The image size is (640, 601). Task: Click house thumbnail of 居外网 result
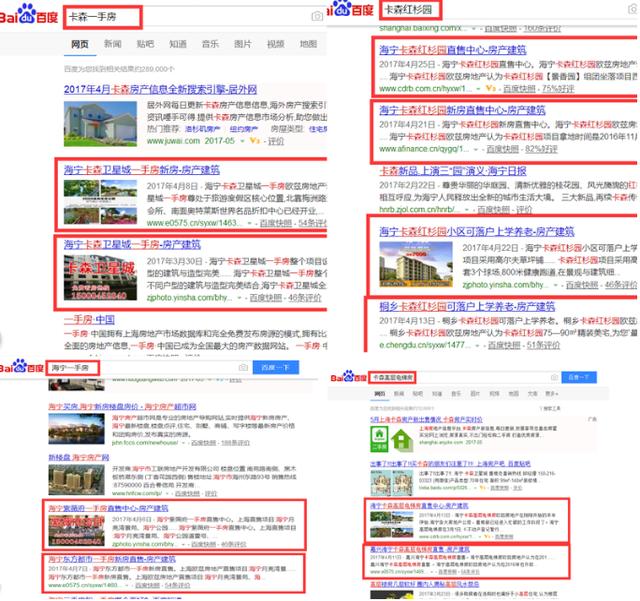[x=100, y=124]
